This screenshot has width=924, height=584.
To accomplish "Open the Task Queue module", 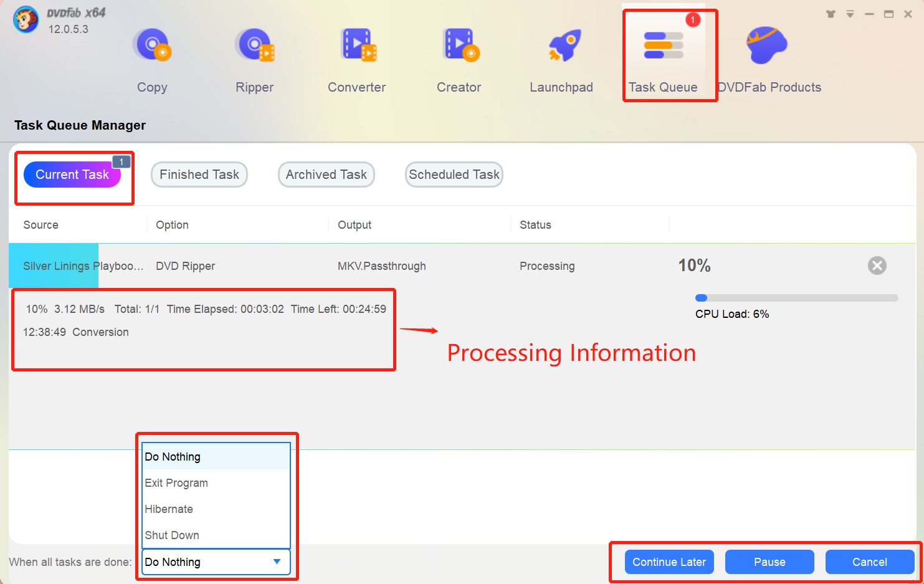I will click(x=663, y=60).
